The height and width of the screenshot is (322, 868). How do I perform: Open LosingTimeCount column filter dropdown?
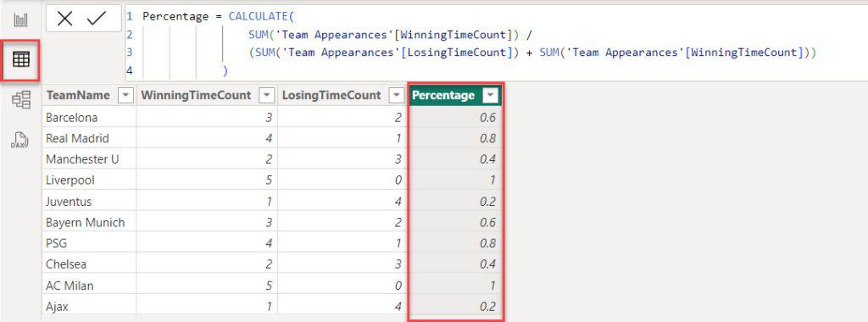click(x=397, y=96)
